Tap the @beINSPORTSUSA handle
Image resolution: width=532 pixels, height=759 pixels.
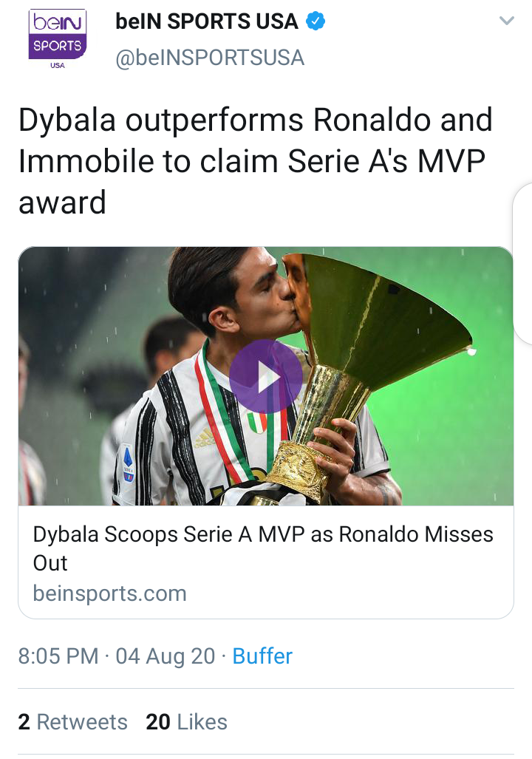[x=210, y=58]
